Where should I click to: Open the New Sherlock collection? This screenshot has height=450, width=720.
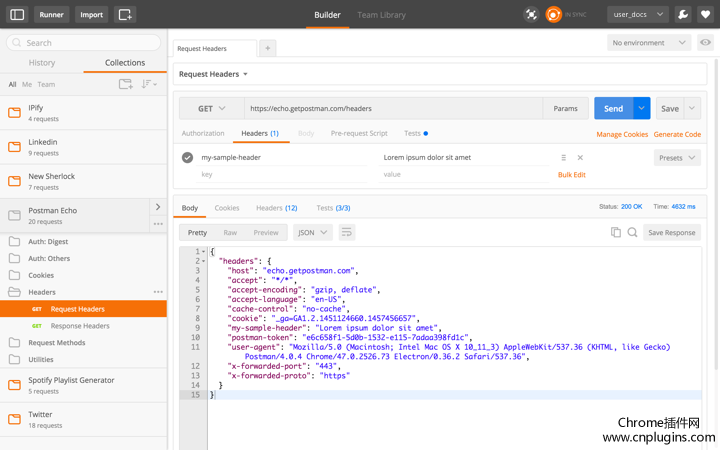83,181
